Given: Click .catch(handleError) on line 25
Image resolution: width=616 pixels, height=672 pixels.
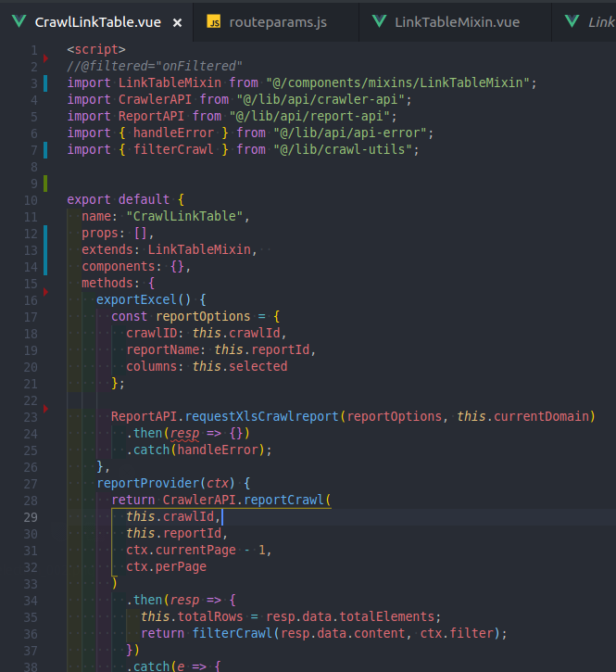Looking at the screenshot, I should [199, 450].
